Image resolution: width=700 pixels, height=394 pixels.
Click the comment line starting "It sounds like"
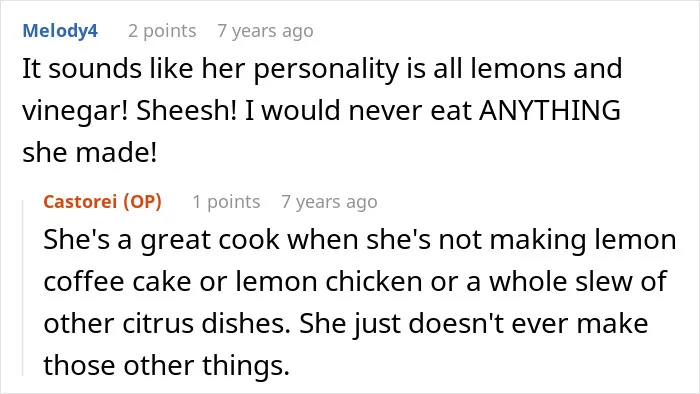pyautogui.click(x=322, y=69)
